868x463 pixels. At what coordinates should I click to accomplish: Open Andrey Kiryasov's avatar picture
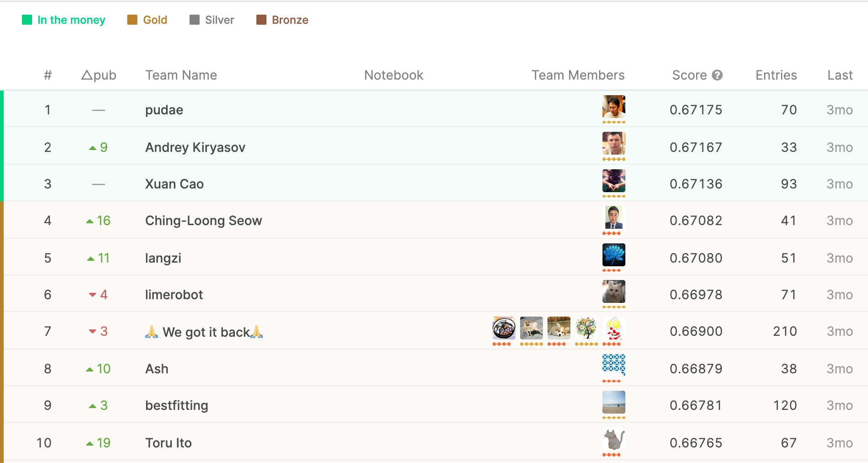click(614, 143)
